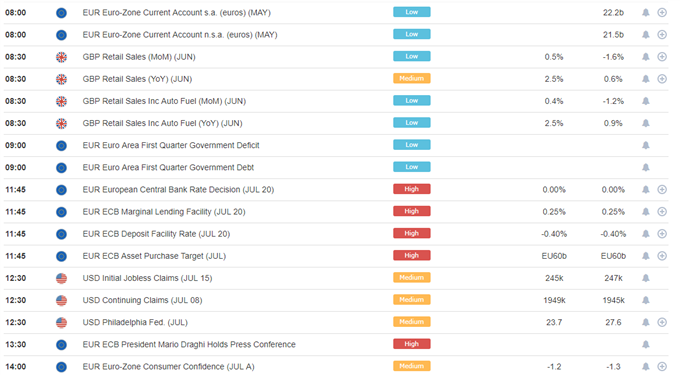
Task: Expand details for USD Philadelphia Fed row
Action: coord(662,322)
